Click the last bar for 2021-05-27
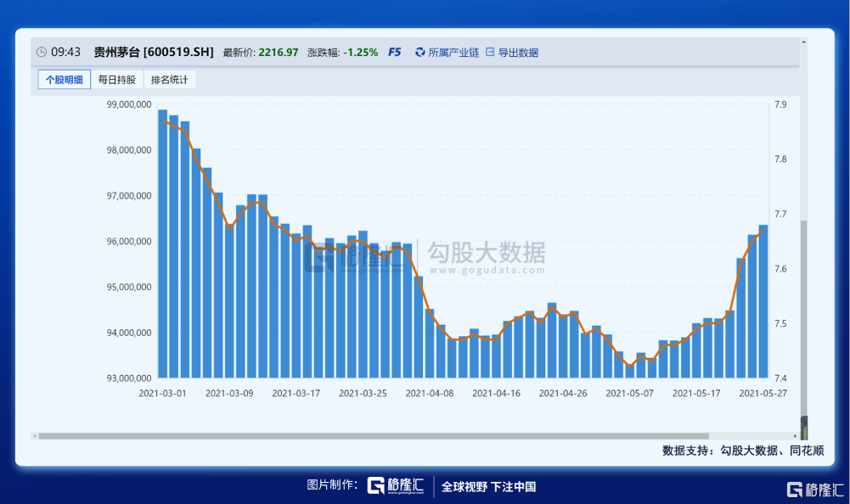Image resolution: width=850 pixels, height=504 pixels. [763, 301]
